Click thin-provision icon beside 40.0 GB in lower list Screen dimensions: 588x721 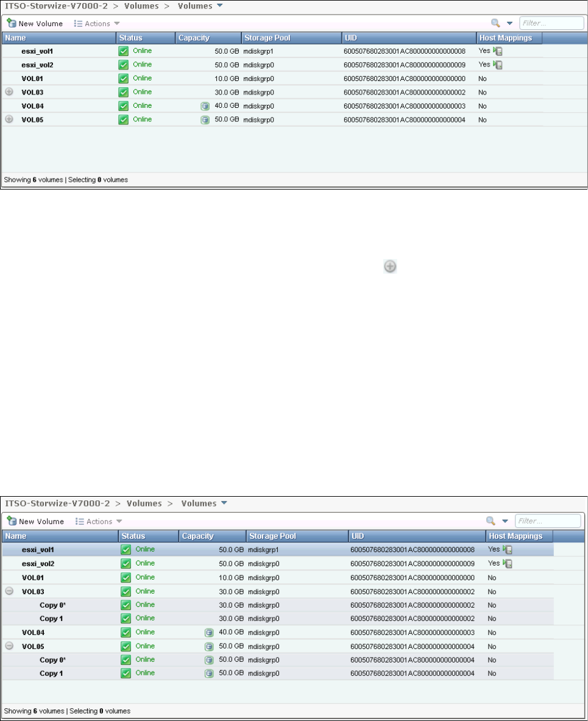pos(209,633)
